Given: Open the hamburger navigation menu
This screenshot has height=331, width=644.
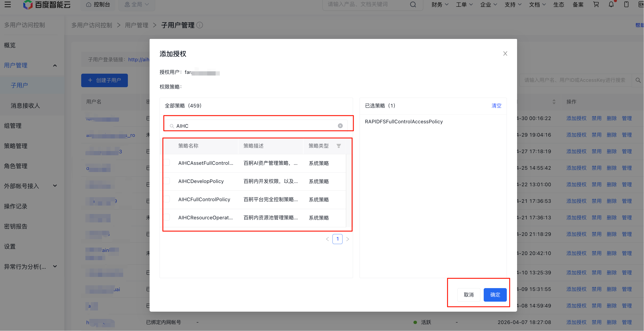Looking at the screenshot, I should [8, 4].
